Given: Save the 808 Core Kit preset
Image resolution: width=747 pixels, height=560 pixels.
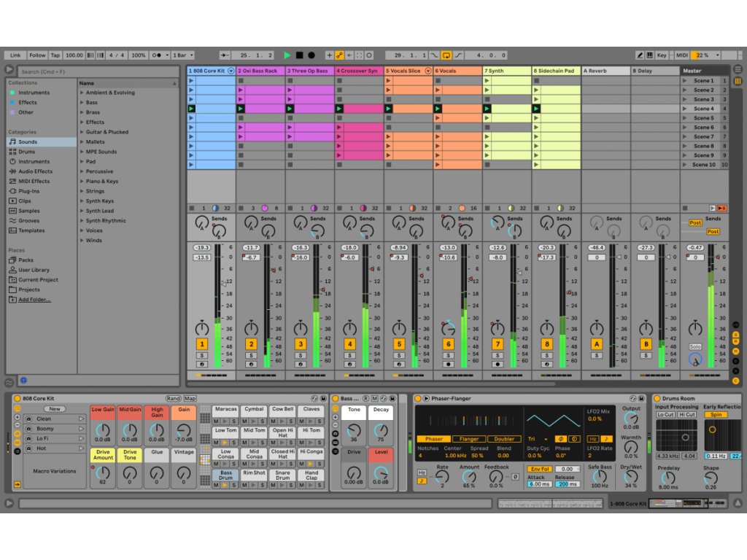Looking at the screenshot, I should point(322,398).
